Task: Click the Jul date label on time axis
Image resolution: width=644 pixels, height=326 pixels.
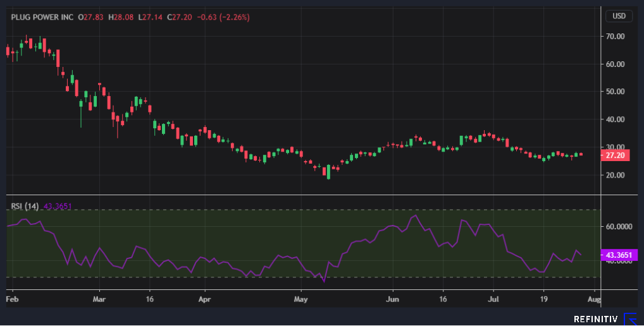Action: click(493, 299)
